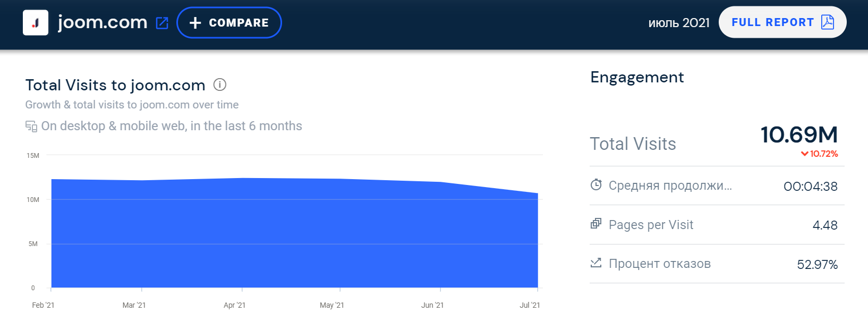Open the Full Report button
This screenshot has height=312, width=868.
pos(772,22)
